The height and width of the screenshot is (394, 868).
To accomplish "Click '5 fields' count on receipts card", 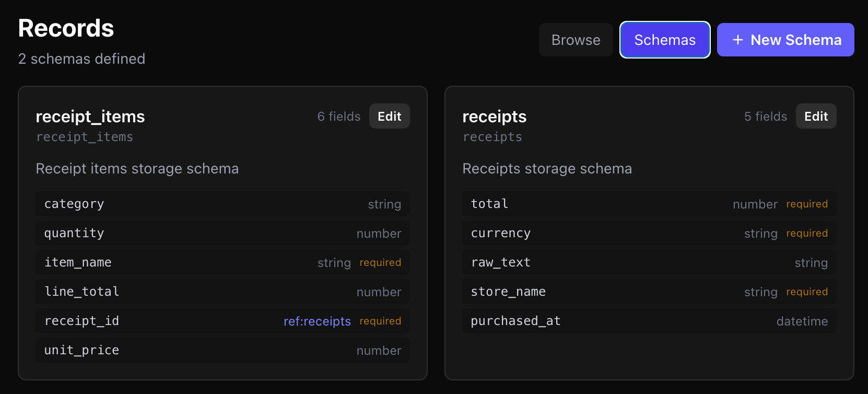I will click(x=766, y=116).
